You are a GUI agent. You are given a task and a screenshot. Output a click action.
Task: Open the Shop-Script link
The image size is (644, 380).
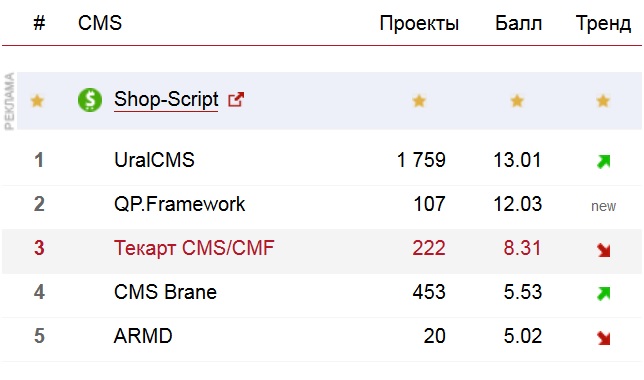click(x=166, y=99)
